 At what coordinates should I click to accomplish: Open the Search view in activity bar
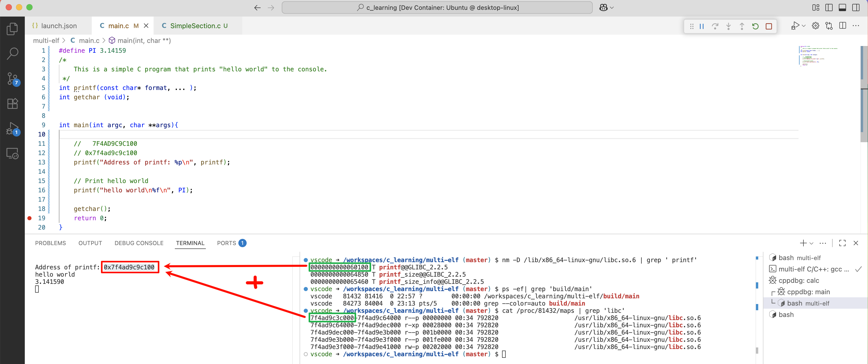(x=12, y=54)
